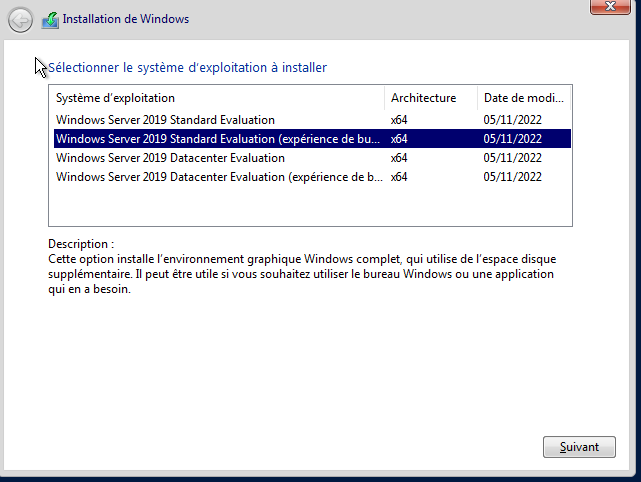Image resolution: width=641 pixels, height=482 pixels.
Task: Click the description paragraph text
Action: [300, 274]
